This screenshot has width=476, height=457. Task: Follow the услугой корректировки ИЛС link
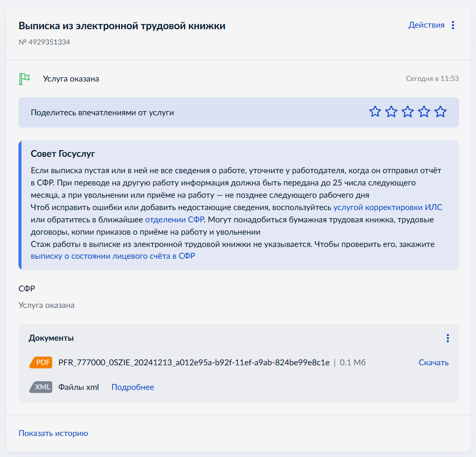(x=387, y=207)
